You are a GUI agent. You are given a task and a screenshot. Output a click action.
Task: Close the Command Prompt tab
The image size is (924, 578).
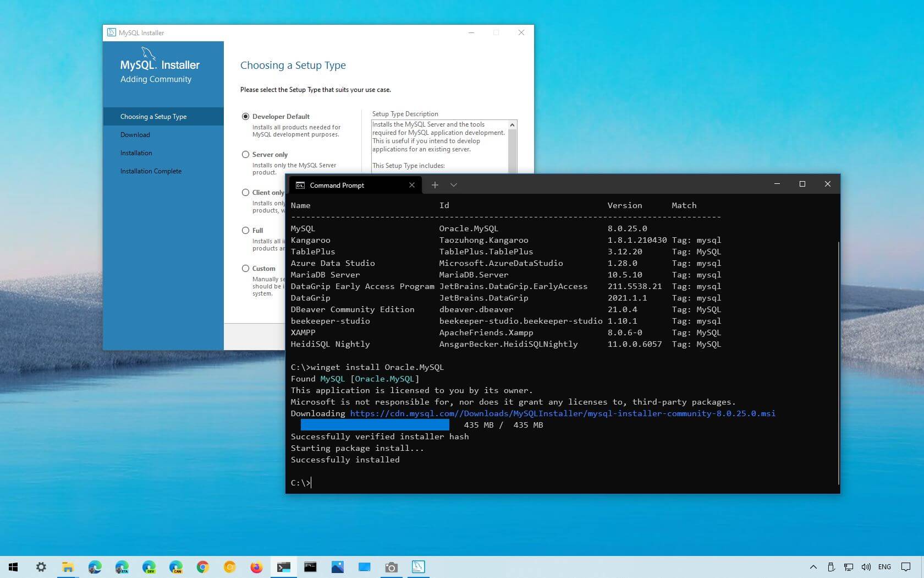(x=412, y=185)
